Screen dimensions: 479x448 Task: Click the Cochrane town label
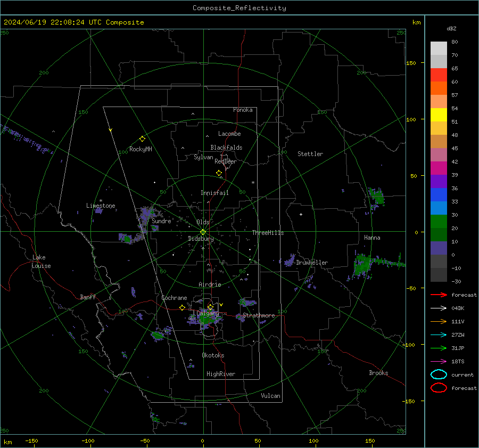[x=174, y=298]
